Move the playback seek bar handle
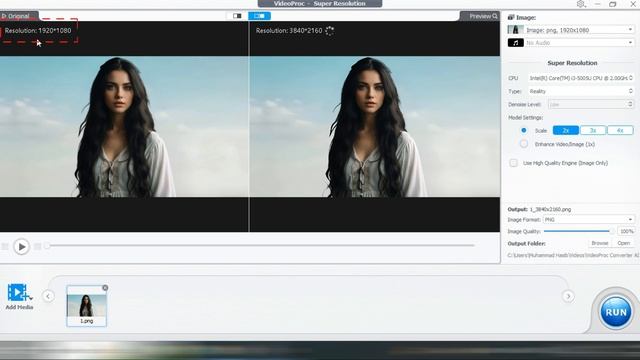 coord(47,245)
